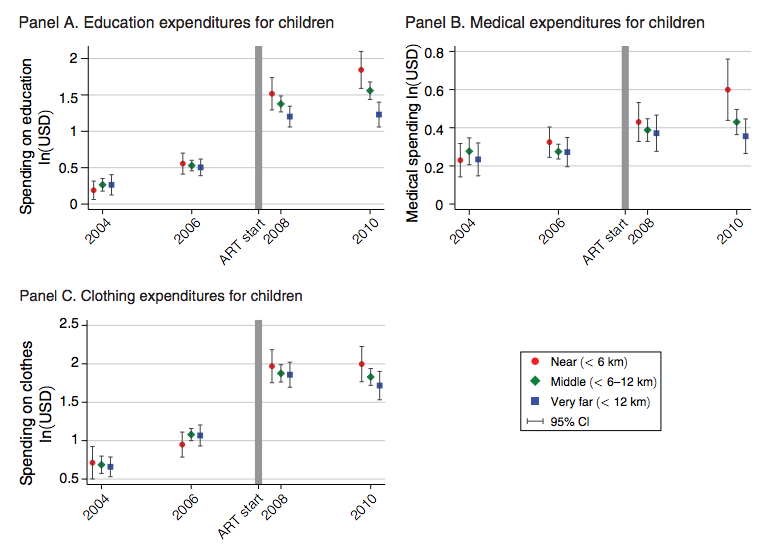Image resolution: width=770 pixels, height=551 pixels.
Task: Click Panel C blue square in 2004
Action: point(110,467)
